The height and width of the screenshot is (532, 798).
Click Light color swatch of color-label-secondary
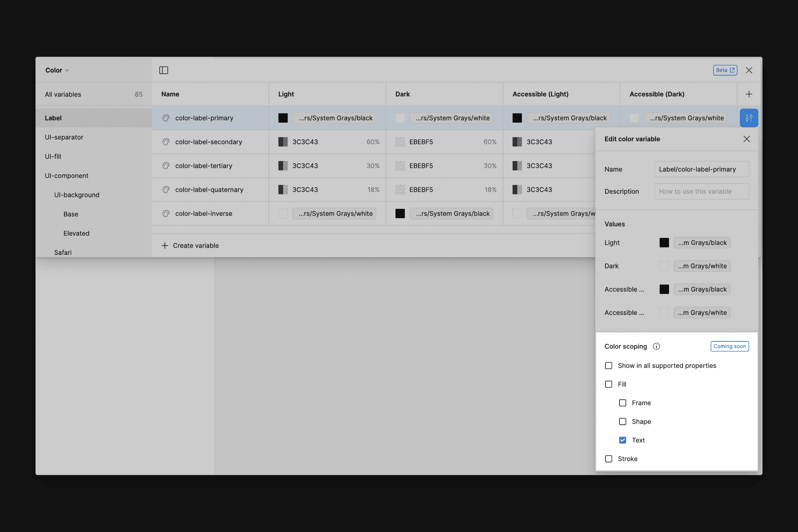click(x=283, y=142)
